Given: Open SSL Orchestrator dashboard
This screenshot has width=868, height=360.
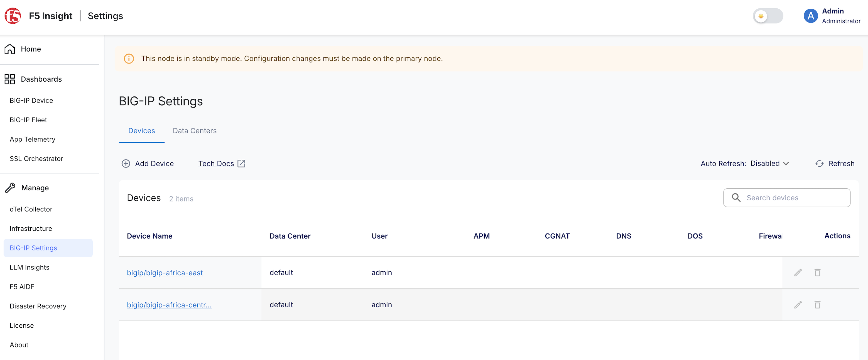Looking at the screenshot, I should (36, 159).
